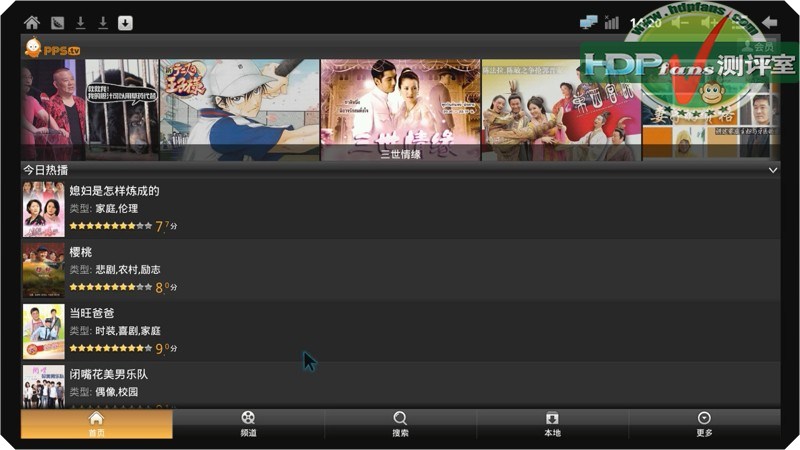800x450 pixels.
Task: Collapse the 今日热播 section chevron
Action: (x=773, y=170)
